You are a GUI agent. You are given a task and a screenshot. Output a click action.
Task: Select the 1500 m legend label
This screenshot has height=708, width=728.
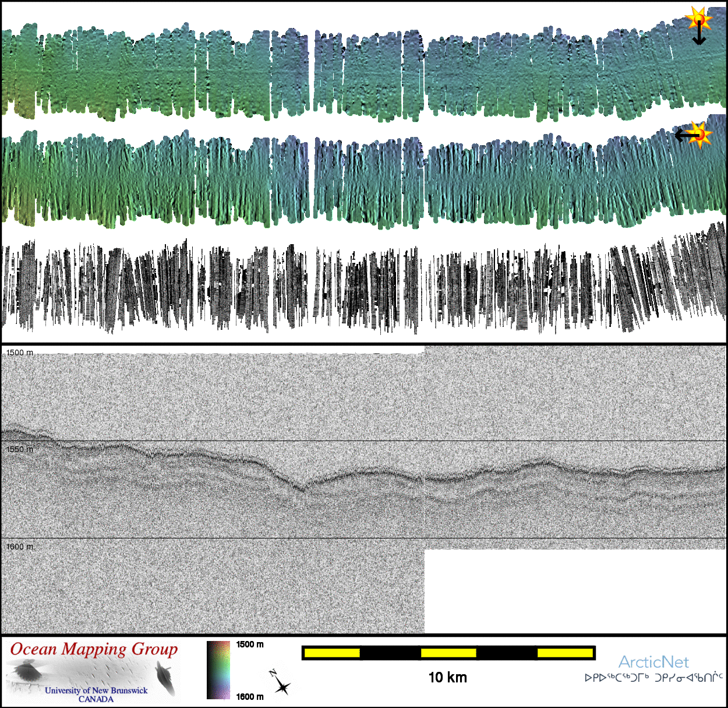tap(250, 644)
